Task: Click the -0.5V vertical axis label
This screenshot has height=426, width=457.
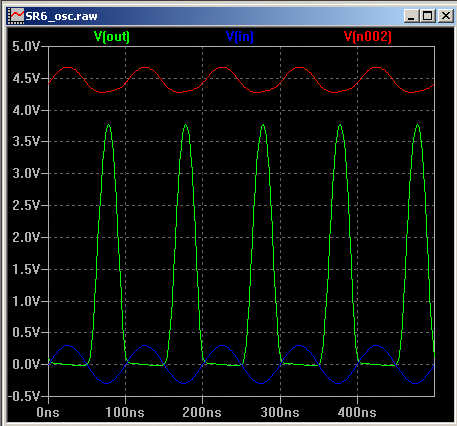Action: point(23,396)
